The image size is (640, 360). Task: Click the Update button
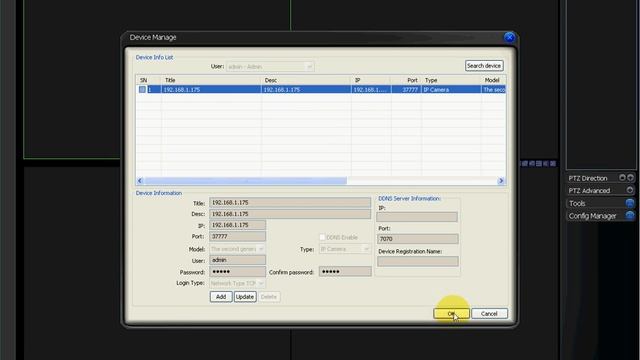click(245, 297)
